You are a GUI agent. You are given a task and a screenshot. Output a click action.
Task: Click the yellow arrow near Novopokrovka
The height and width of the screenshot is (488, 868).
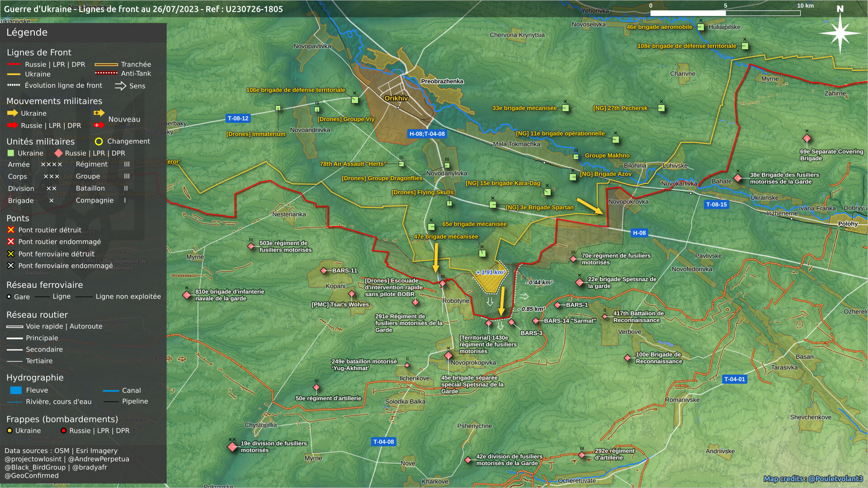pos(590,206)
